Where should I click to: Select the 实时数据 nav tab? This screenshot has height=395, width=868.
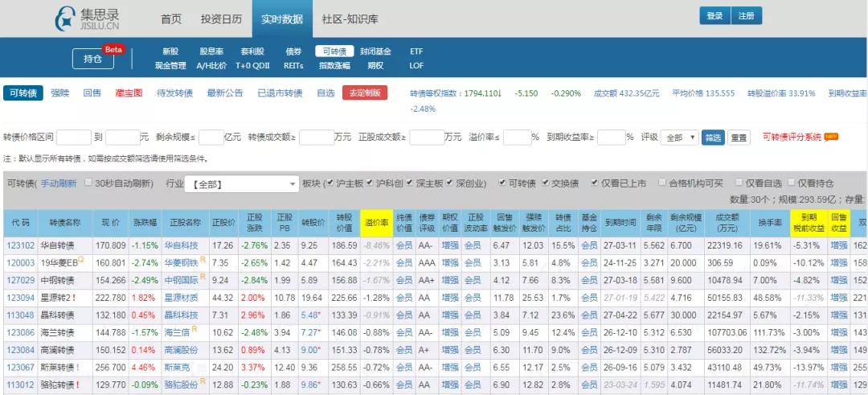pyautogui.click(x=282, y=19)
